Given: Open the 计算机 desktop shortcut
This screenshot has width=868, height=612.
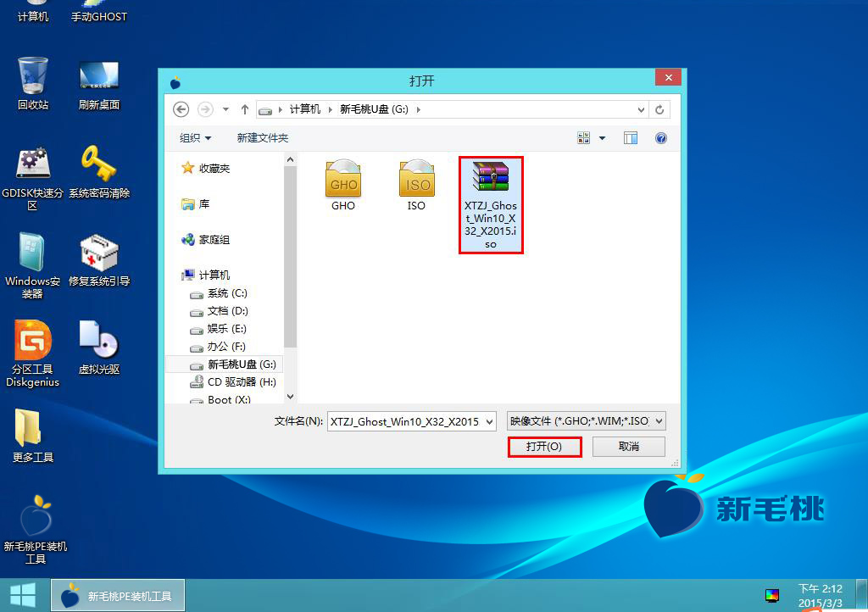Looking at the screenshot, I should (33, 12).
